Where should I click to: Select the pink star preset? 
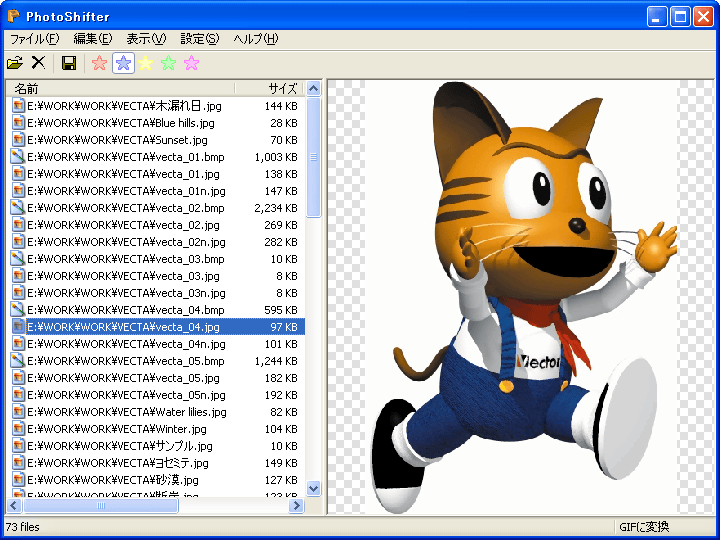[191, 63]
